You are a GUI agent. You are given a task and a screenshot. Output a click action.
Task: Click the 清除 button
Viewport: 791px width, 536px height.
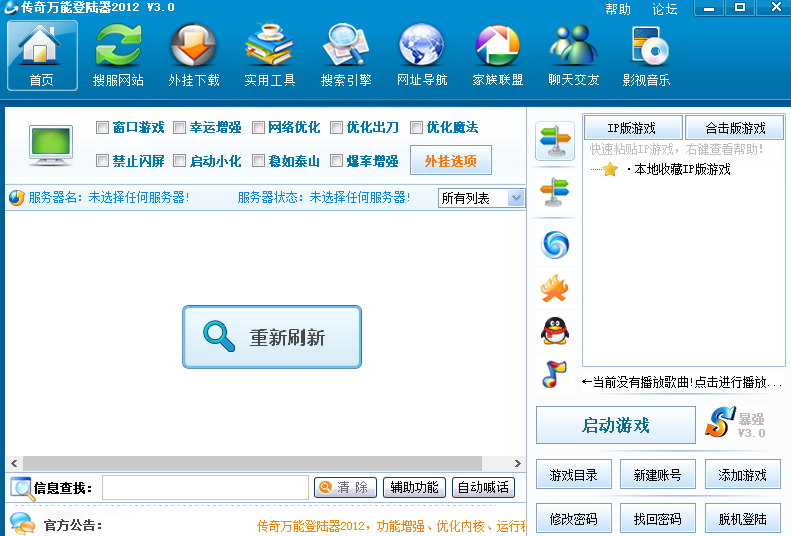tap(346, 488)
